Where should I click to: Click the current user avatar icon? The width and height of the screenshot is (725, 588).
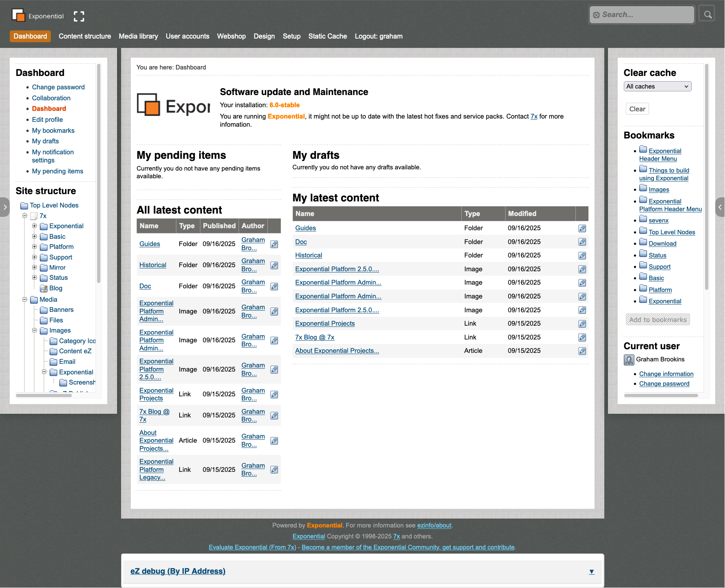629,360
